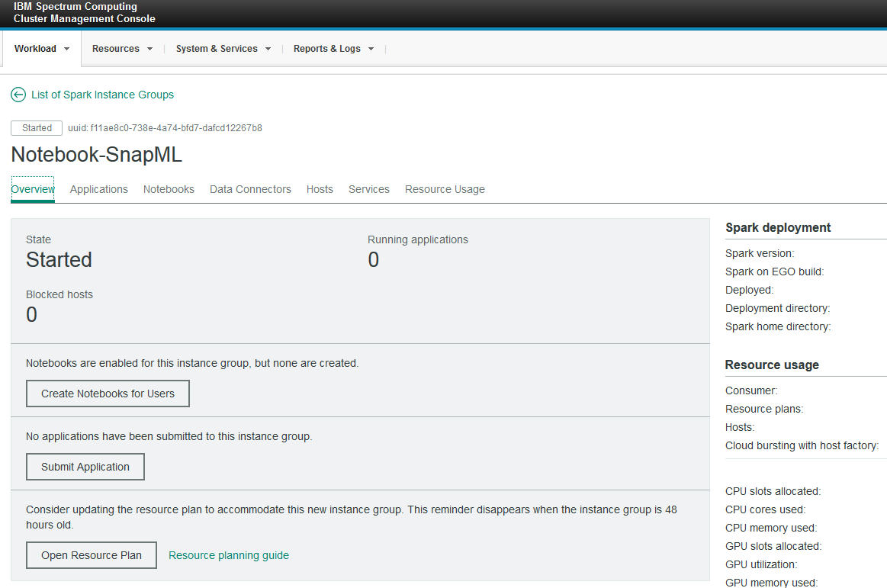Click the back arrow circle icon
Viewport: 887px width, 588px height.
pyautogui.click(x=18, y=95)
